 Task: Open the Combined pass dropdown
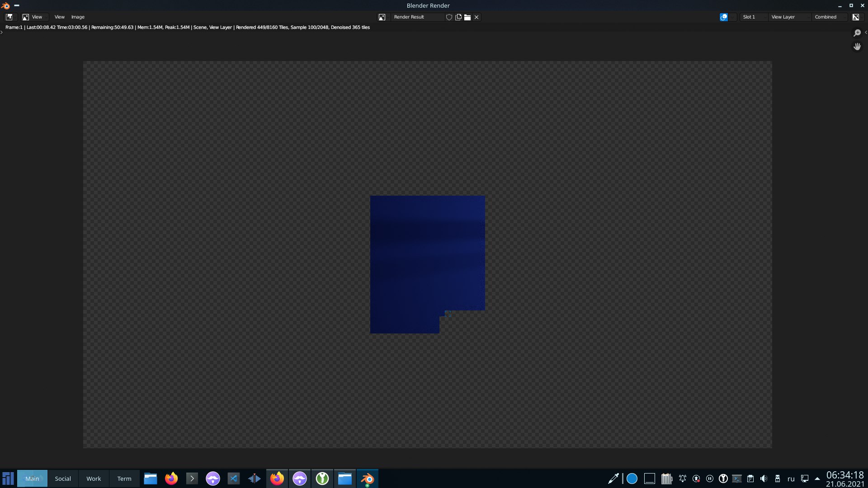[830, 17]
